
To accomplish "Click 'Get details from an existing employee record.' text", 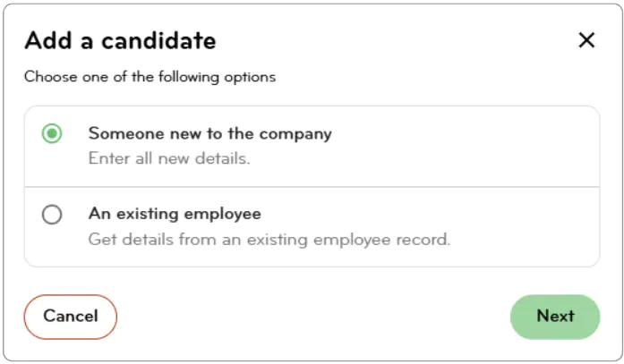I will [269, 240].
